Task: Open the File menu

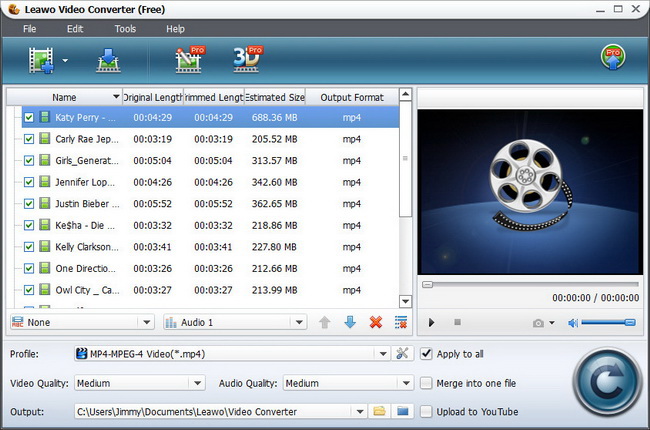Action: [29, 29]
